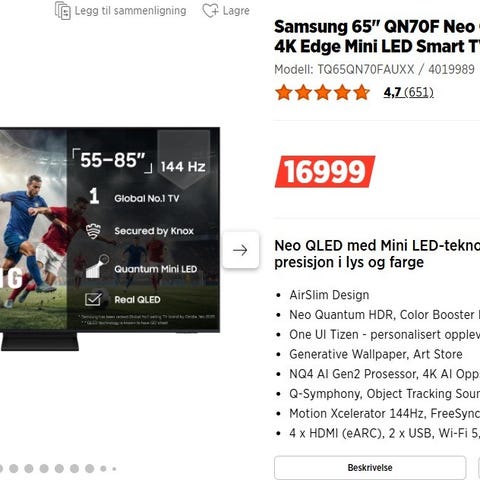The image size is (480, 480).
Task: Select the fifth carousel pagination dot
Action: coord(74,468)
